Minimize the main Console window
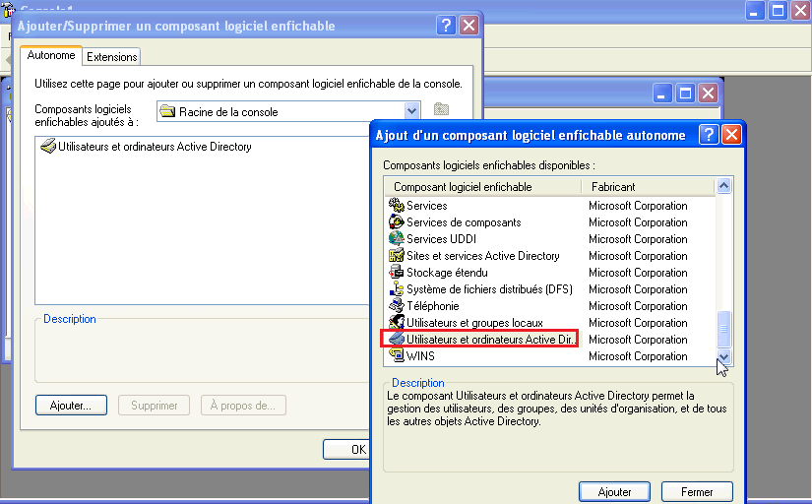 pyautogui.click(x=755, y=11)
